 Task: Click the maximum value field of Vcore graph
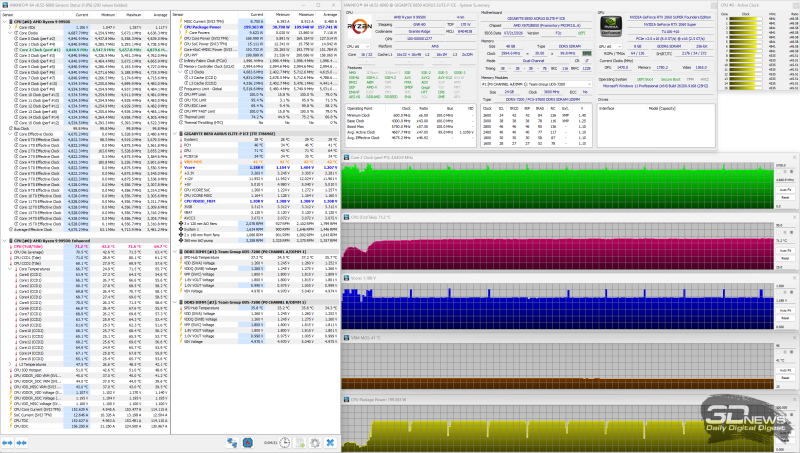point(785,286)
